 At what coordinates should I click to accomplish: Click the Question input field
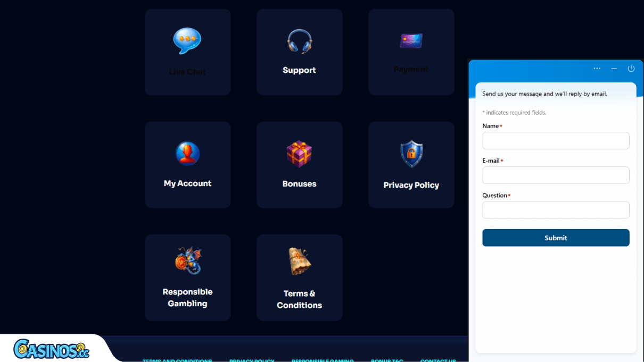[x=556, y=209]
